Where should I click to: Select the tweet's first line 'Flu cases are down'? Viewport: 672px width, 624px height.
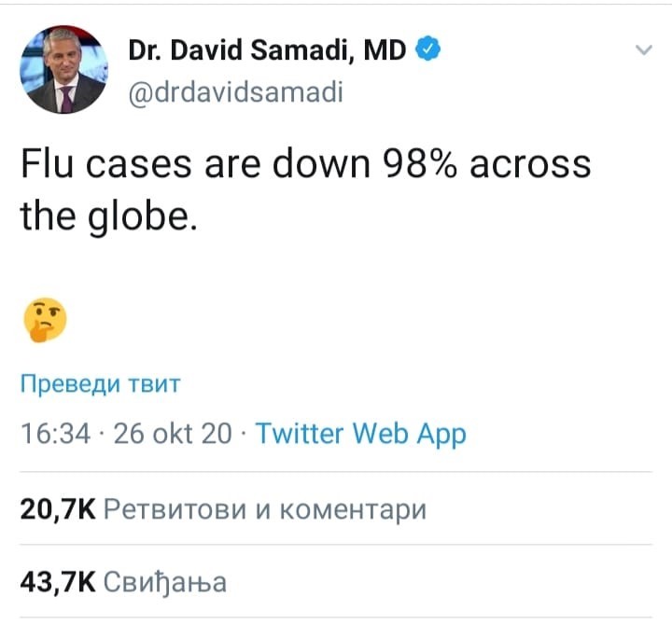coord(195,164)
